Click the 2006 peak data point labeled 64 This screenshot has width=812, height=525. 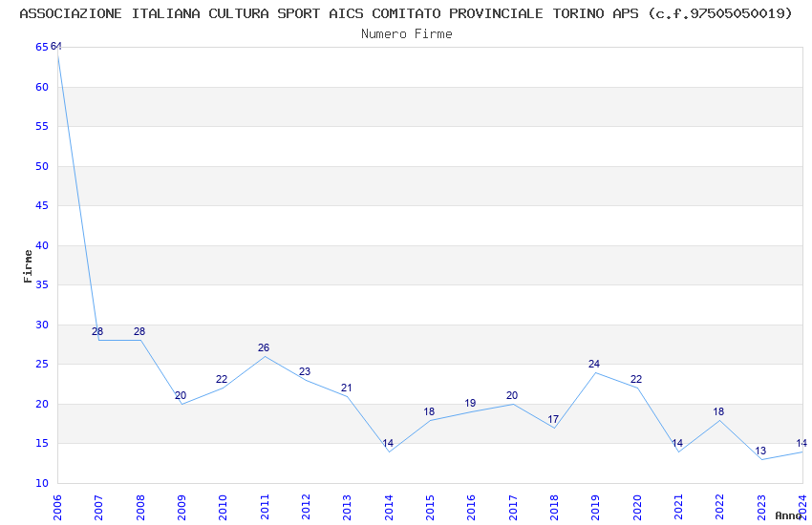pyautogui.click(x=58, y=55)
